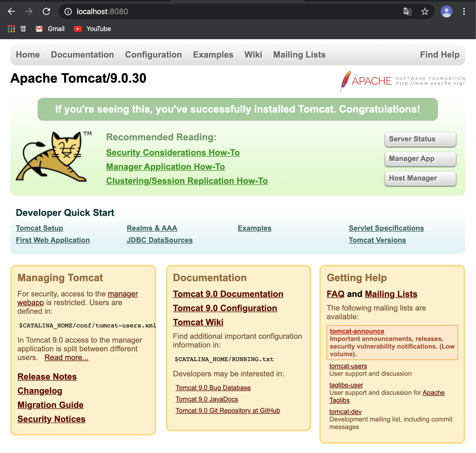The image size is (476, 453).
Task: Open Examples in the navigation bar
Action: coord(213,55)
